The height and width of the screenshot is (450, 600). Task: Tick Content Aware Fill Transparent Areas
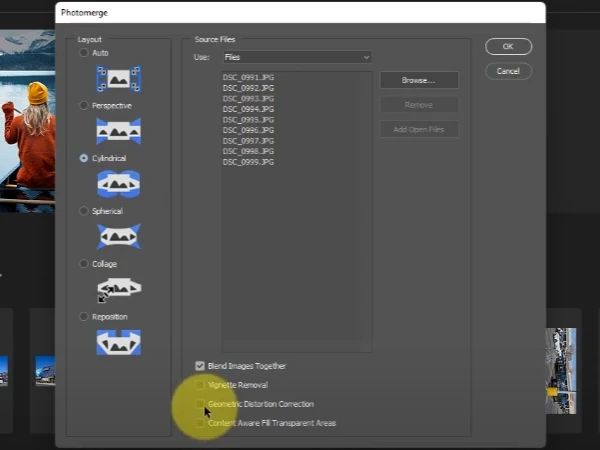(200, 423)
